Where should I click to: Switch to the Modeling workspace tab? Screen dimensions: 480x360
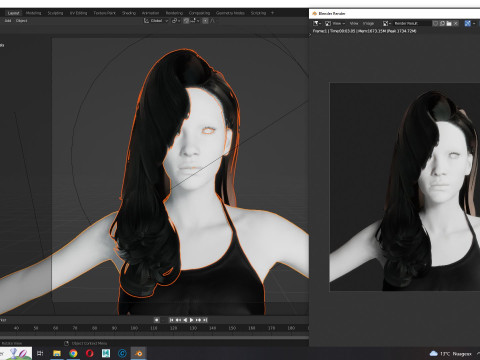[x=33, y=13]
